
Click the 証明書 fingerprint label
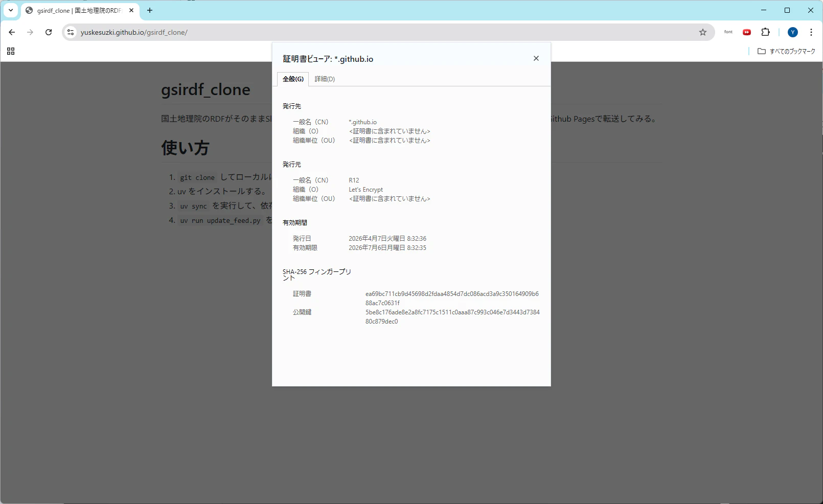click(x=302, y=294)
